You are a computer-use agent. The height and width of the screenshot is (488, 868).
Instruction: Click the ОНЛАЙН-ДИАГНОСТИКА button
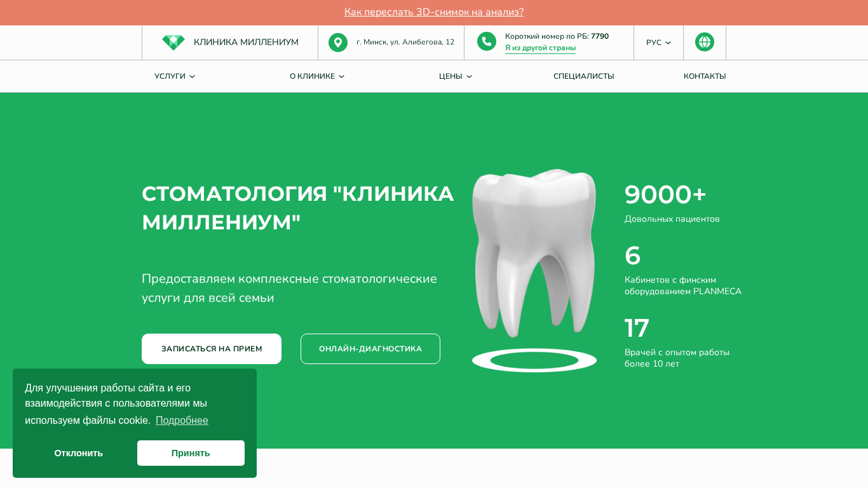tap(370, 349)
